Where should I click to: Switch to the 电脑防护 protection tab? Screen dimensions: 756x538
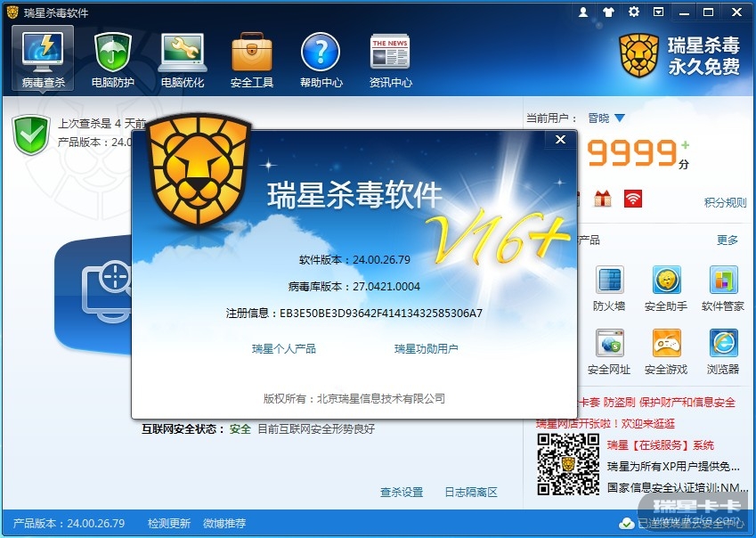click(113, 59)
